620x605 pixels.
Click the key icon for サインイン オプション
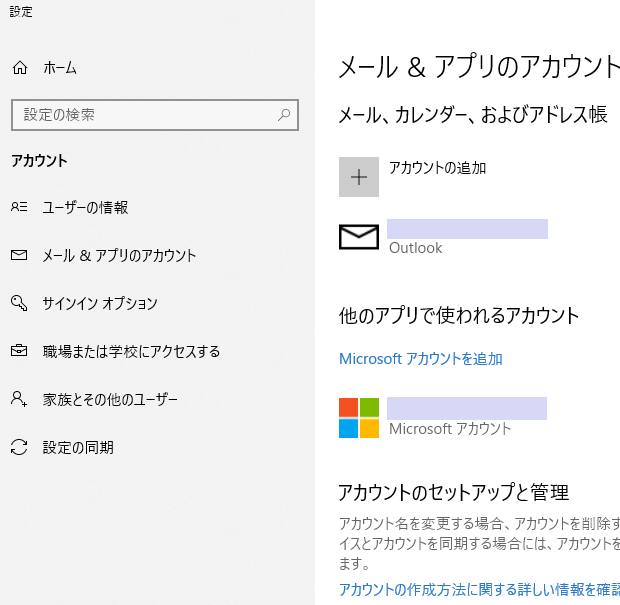point(19,303)
